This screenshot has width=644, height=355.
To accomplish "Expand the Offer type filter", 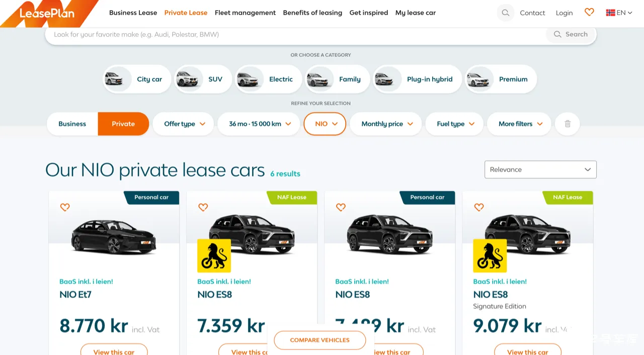I will [185, 124].
